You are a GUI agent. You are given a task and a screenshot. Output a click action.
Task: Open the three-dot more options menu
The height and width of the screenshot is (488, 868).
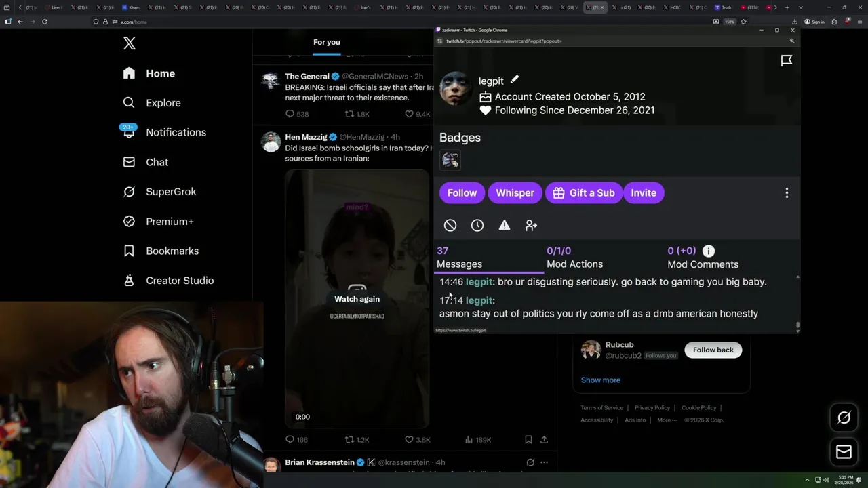tap(787, 193)
